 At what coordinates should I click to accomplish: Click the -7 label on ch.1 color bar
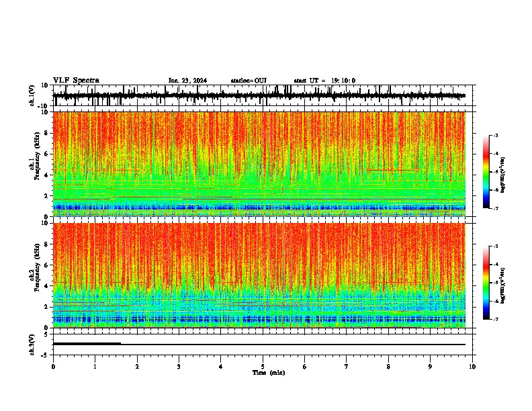(x=495, y=209)
